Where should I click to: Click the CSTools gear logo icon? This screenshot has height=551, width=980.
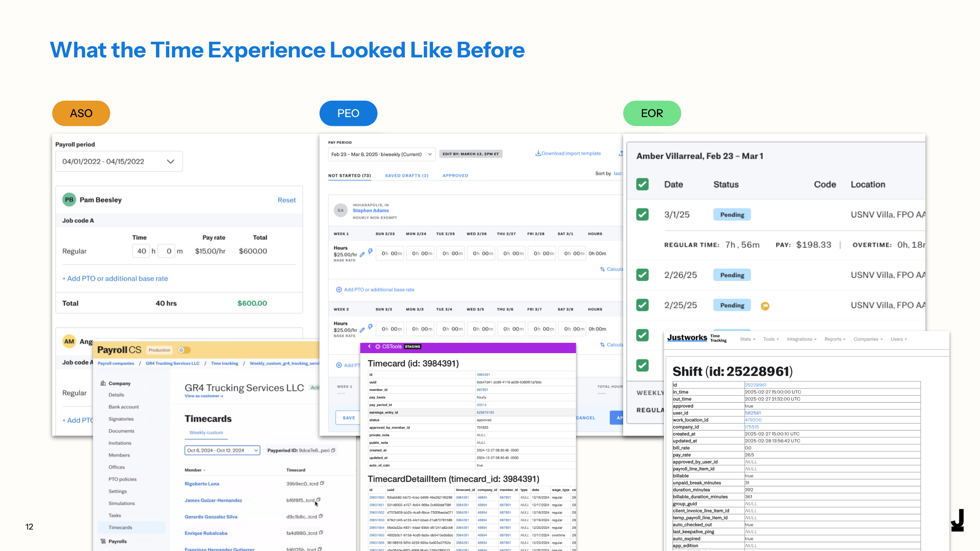pyautogui.click(x=378, y=347)
